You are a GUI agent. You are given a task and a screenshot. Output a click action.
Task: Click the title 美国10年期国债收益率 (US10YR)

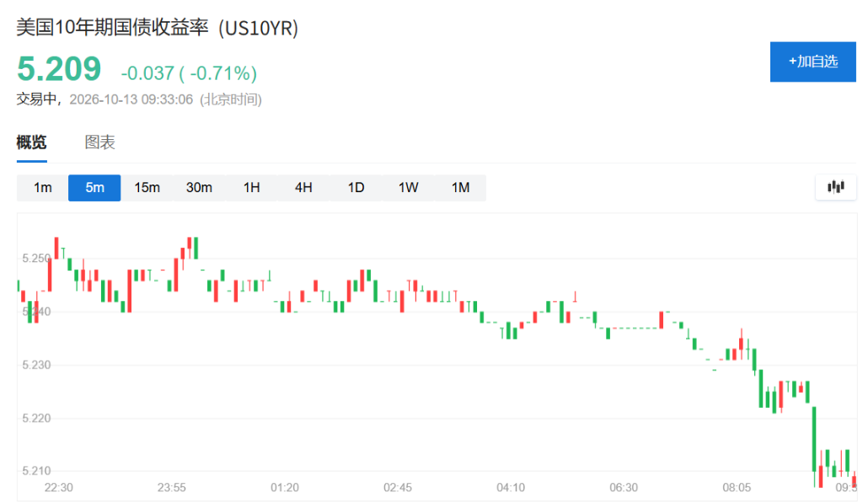click(158, 28)
